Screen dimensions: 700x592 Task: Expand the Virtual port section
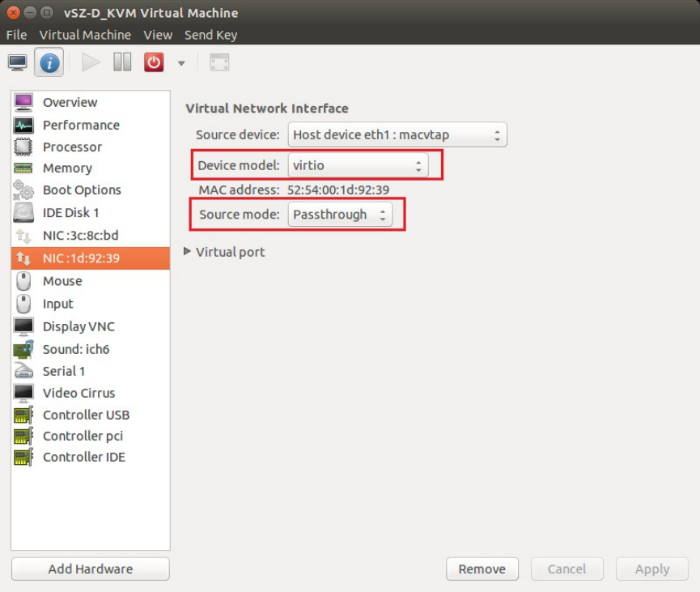[189, 252]
